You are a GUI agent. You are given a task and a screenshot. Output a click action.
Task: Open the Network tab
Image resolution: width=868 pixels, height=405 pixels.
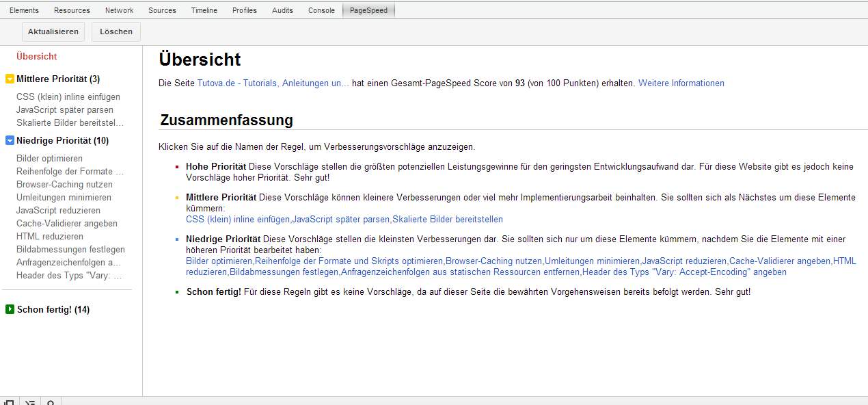[119, 10]
